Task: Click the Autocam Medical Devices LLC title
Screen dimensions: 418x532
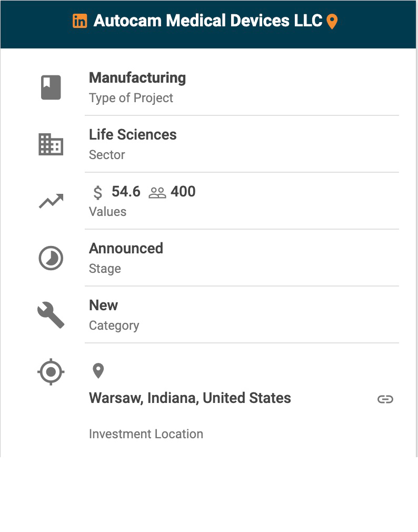Action: tap(208, 21)
